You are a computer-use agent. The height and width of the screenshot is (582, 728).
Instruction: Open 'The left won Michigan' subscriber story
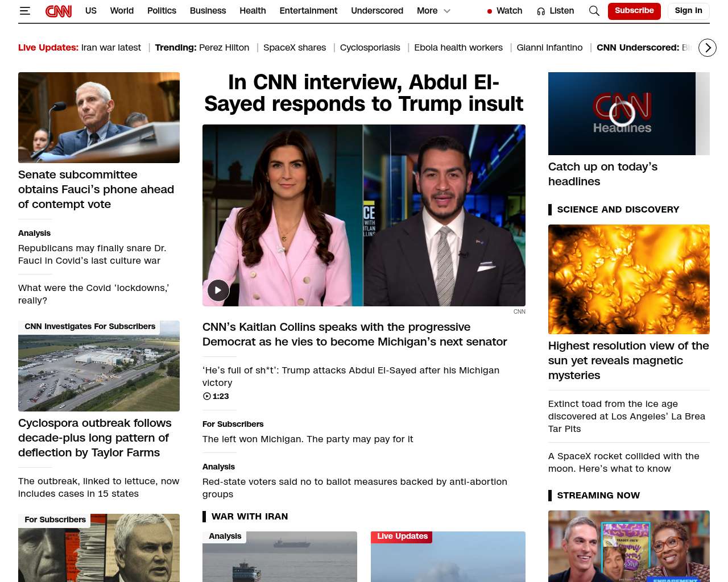(308, 439)
